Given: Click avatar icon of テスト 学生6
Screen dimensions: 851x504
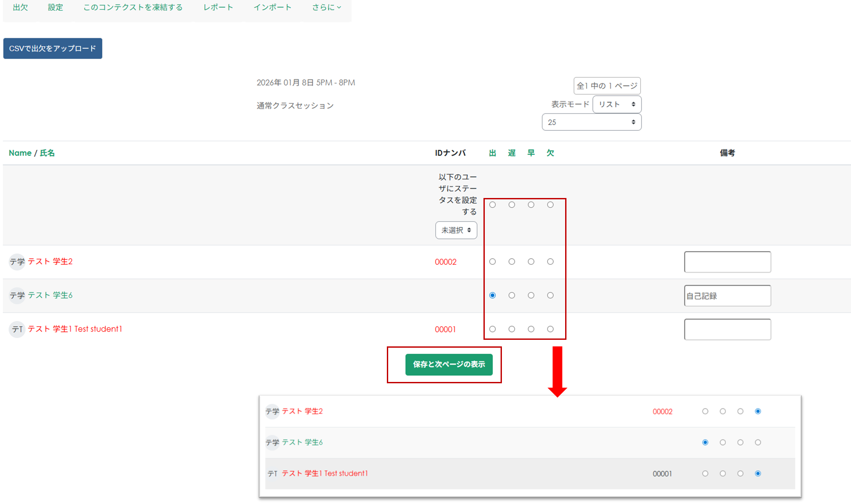Looking at the screenshot, I should 17,295.
